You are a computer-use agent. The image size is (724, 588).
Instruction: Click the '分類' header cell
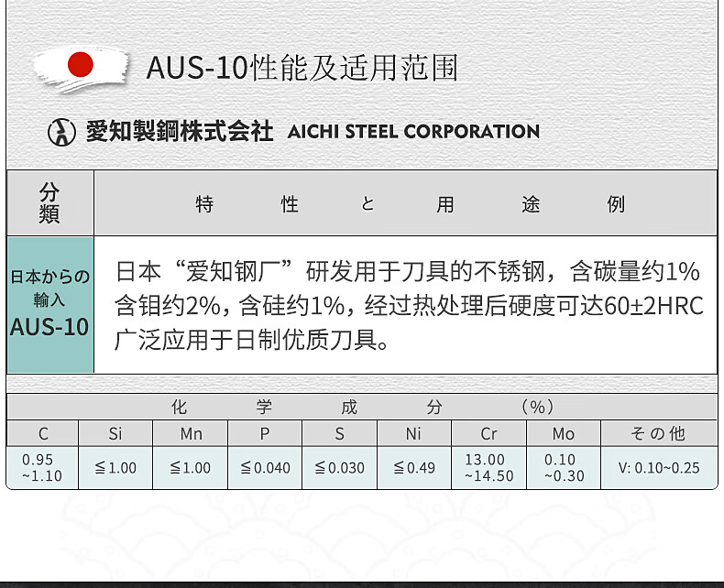tap(49, 202)
